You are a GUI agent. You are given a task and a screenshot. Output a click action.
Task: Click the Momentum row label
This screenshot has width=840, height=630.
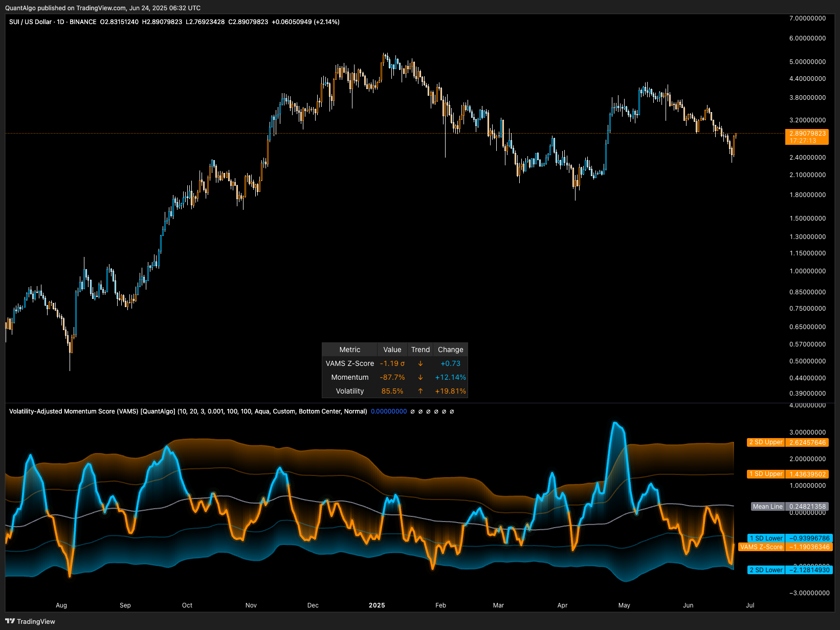coord(350,377)
